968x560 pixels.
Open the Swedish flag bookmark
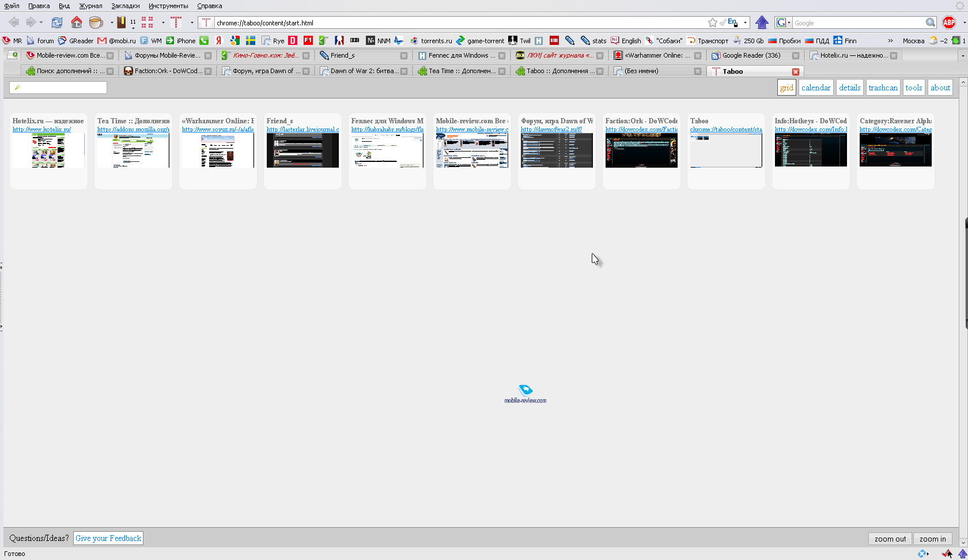click(251, 40)
